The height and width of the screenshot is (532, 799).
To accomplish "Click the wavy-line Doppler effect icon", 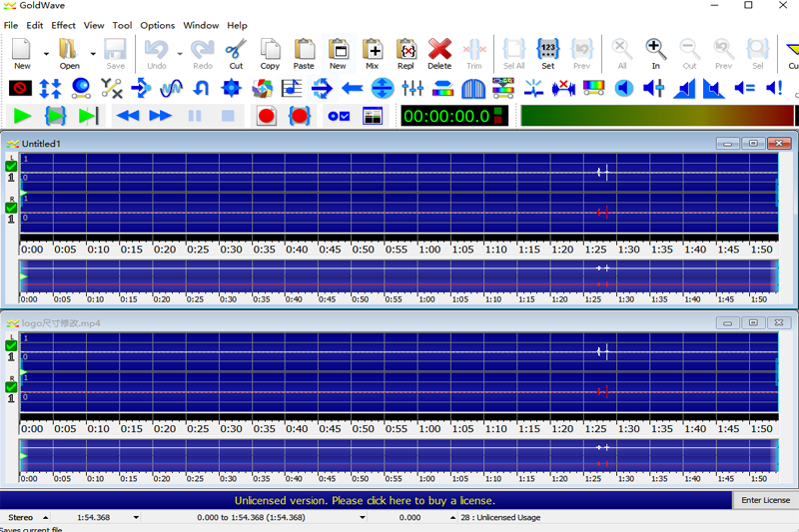I will click(x=171, y=88).
